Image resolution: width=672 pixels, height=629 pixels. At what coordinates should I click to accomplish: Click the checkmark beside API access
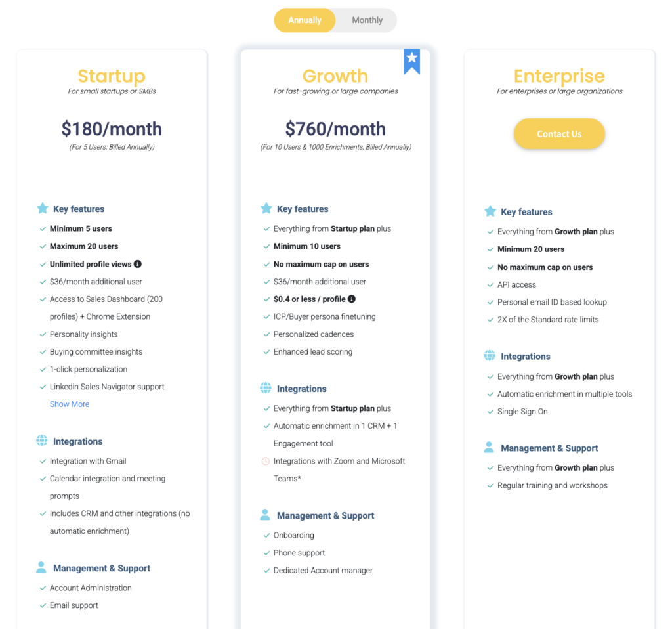pyautogui.click(x=491, y=285)
